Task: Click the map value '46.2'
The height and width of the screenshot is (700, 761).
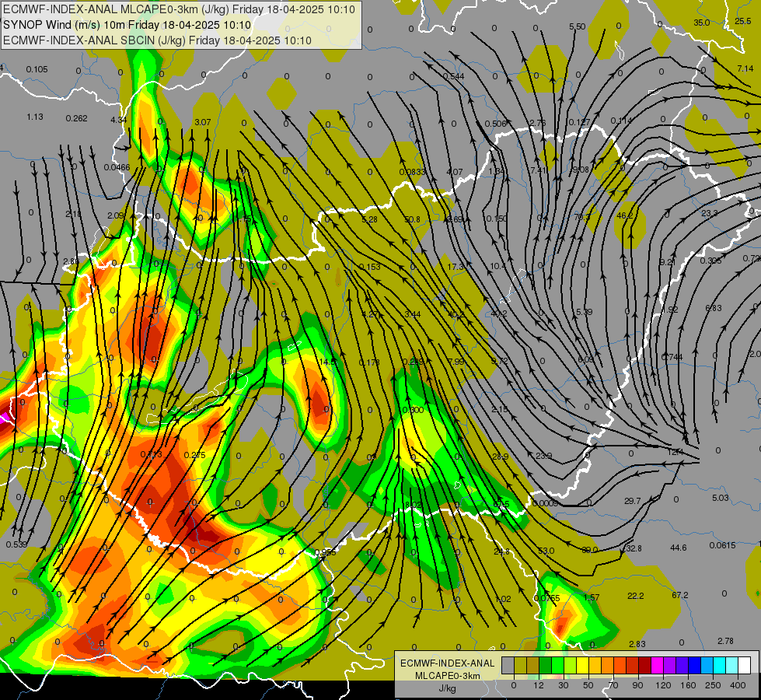Action: pyautogui.click(x=625, y=215)
